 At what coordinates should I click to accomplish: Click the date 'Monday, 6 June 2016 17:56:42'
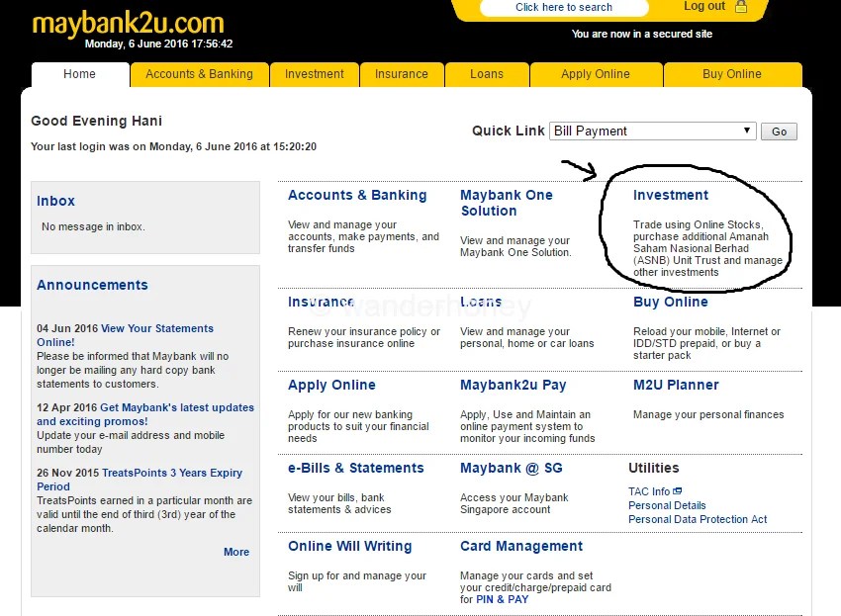tap(158, 44)
